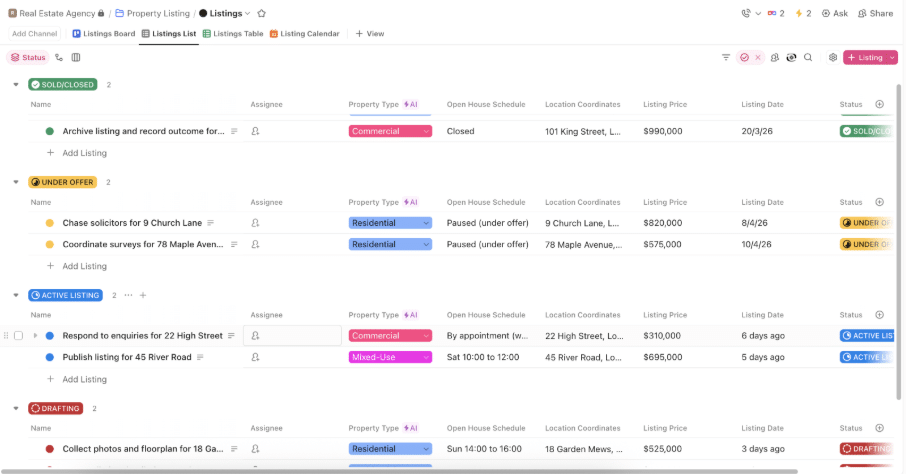Click the subtasks icon beside Status
Screen dimensions: 906x474
coord(59,57)
